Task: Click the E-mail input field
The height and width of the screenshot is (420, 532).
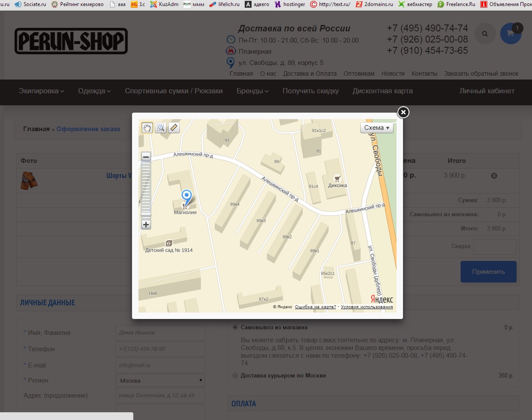Action: point(160,365)
